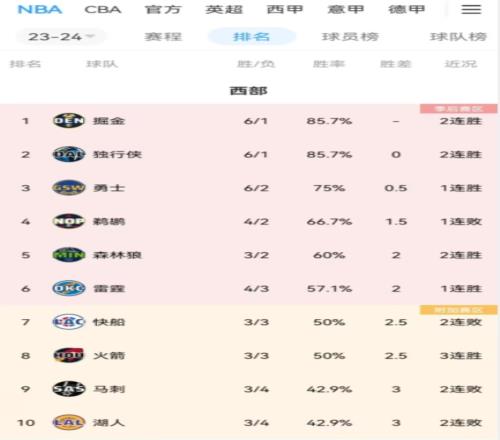Open the hamburger menu icon
Viewport: 500px width, 440px height.
[471, 9]
